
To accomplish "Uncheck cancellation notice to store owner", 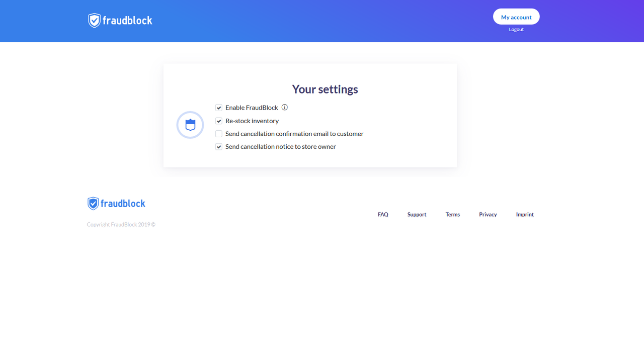I will pyautogui.click(x=219, y=147).
